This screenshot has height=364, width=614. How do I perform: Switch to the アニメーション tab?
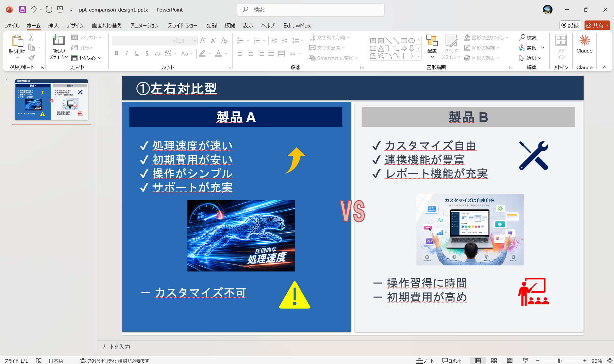pos(144,25)
